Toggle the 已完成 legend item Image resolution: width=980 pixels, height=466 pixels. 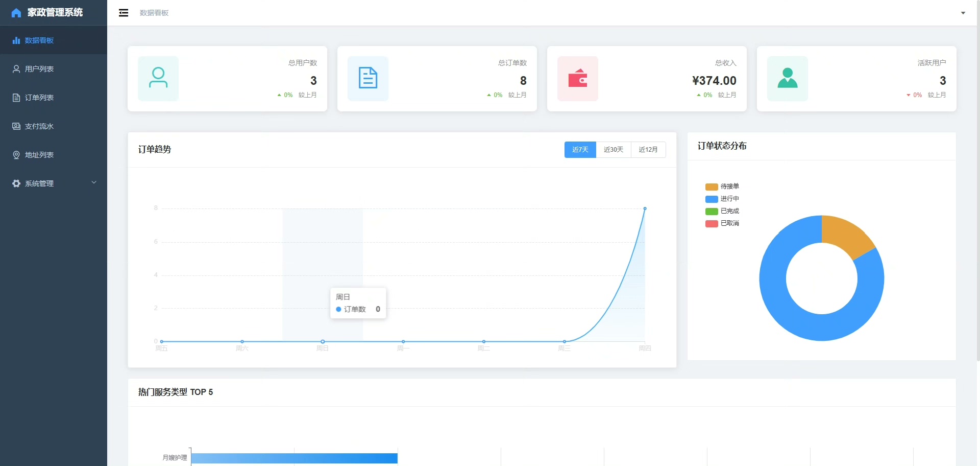click(x=722, y=211)
